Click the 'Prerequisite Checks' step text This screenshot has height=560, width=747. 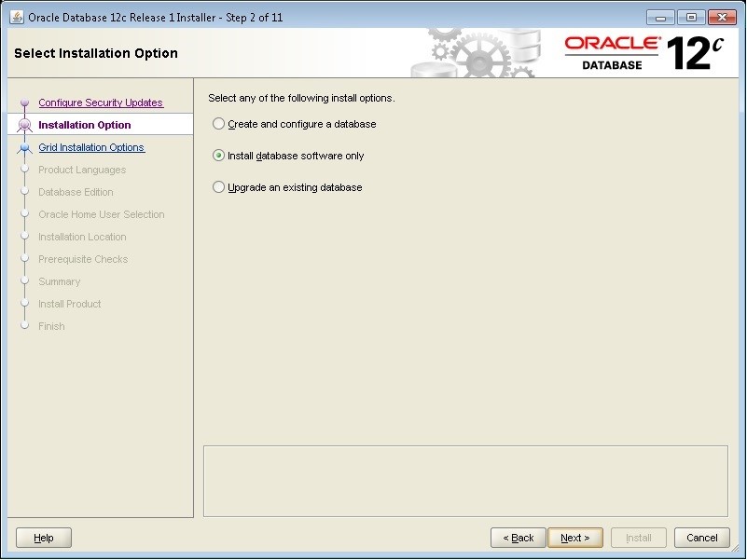click(83, 259)
